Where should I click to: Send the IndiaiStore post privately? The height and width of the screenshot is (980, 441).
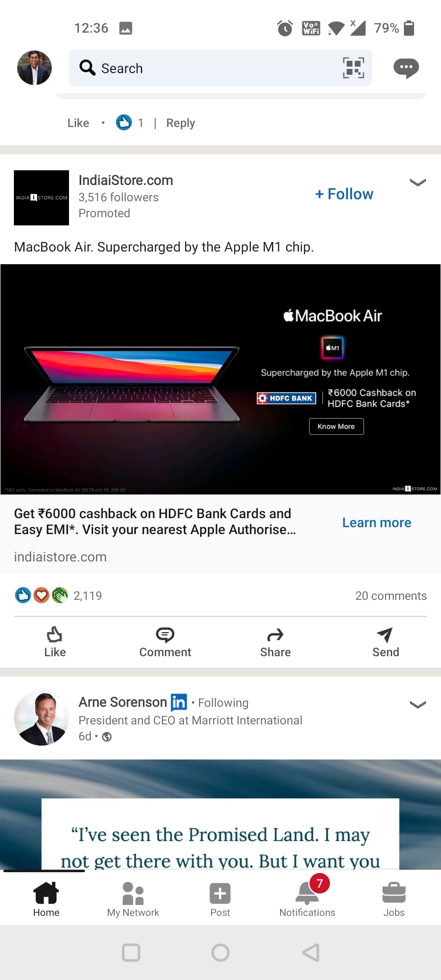pyautogui.click(x=385, y=642)
